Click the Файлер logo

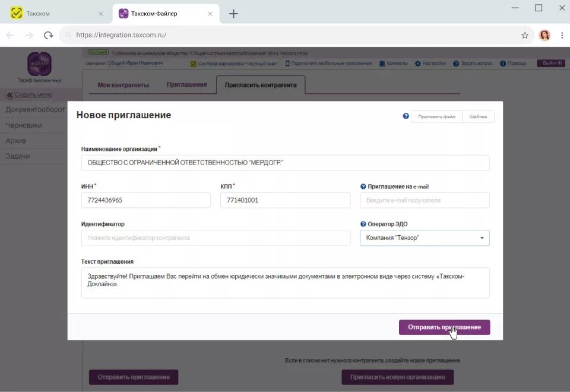tap(39, 64)
